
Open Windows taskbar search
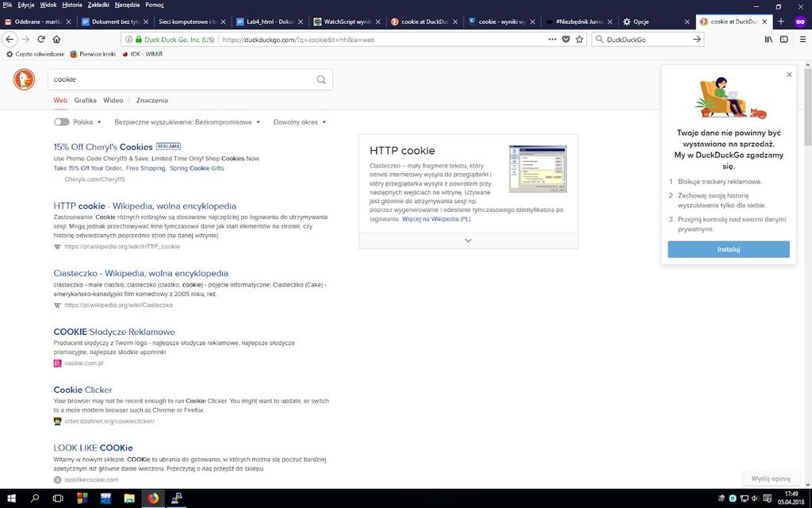35,498
